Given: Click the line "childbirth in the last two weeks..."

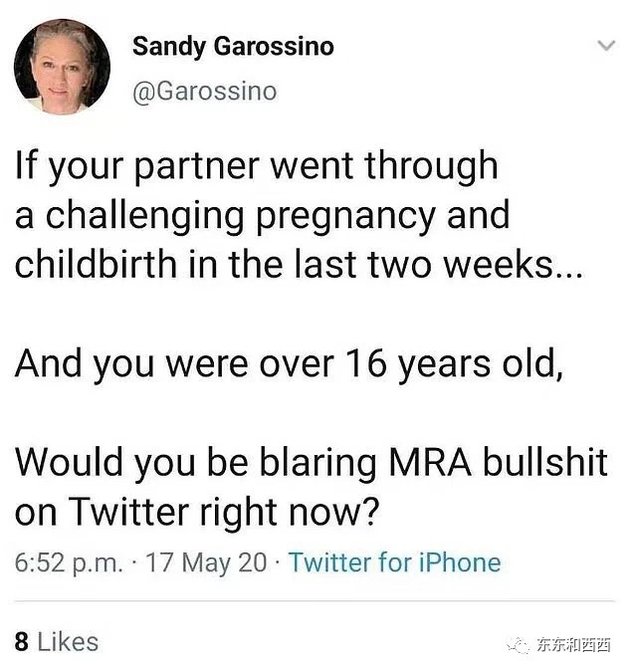Looking at the screenshot, I should point(299,264).
